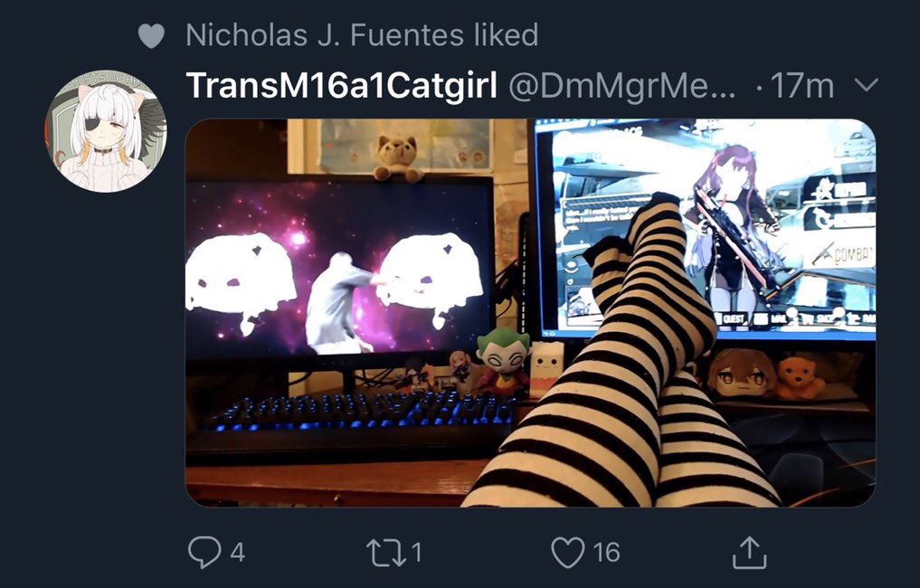This screenshot has height=588, width=920.
Task: Tap the small liked heart icon
Action: tap(151, 36)
